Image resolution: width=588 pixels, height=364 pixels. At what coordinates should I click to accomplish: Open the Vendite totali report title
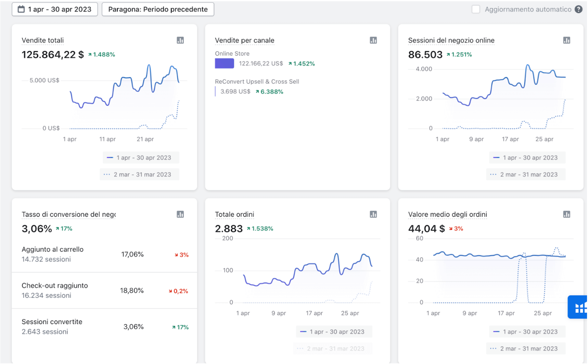click(43, 40)
